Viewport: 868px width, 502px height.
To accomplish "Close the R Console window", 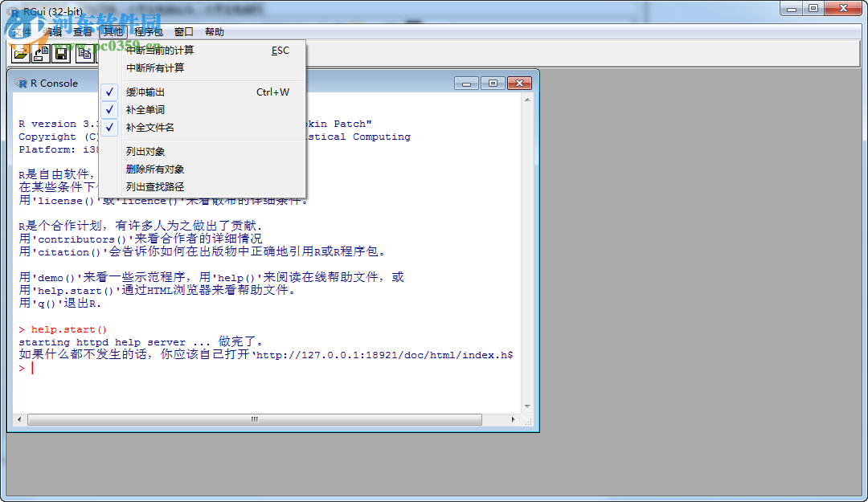I will [519, 84].
